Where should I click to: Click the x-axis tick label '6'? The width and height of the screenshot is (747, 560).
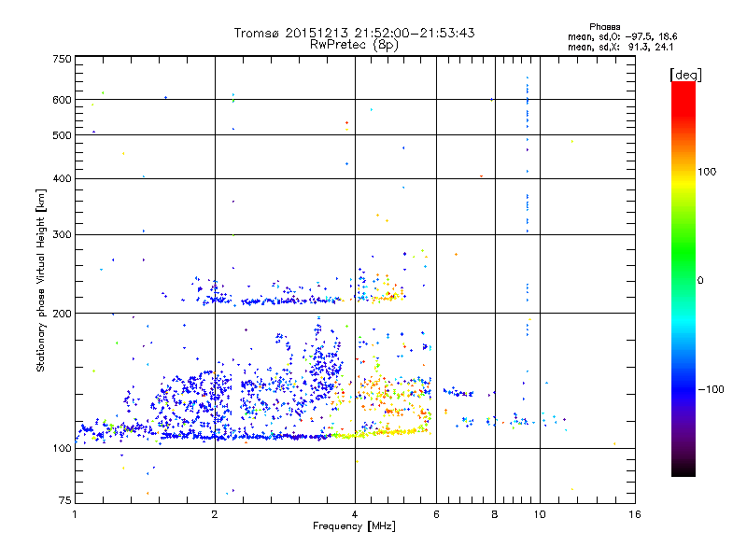(436, 514)
